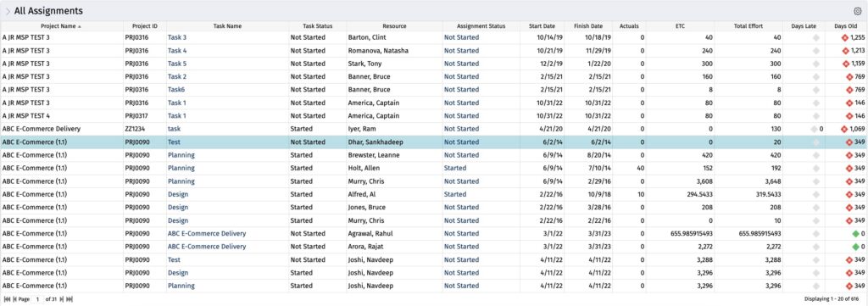The height and width of the screenshot is (306, 868).
Task: Open Design task link for Alfred, Al
Action: click(178, 194)
